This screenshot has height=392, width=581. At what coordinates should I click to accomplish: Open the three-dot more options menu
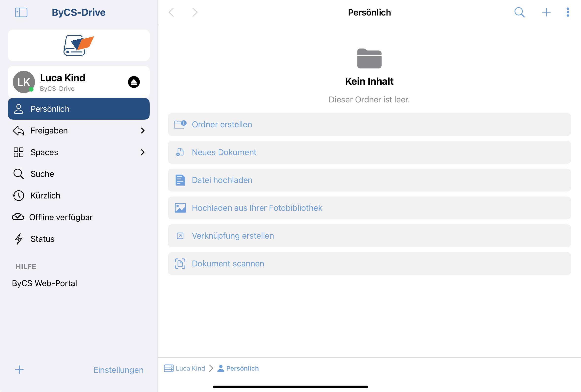(x=568, y=12)
